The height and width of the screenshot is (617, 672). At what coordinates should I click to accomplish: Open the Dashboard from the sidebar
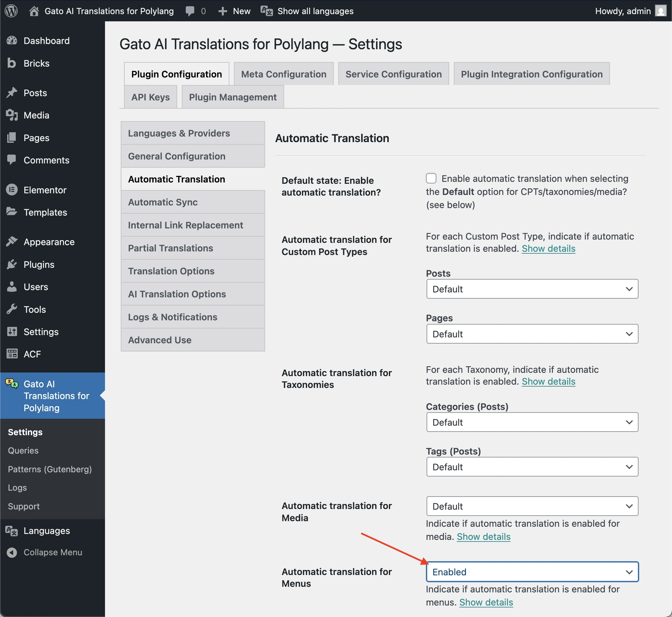12,40
